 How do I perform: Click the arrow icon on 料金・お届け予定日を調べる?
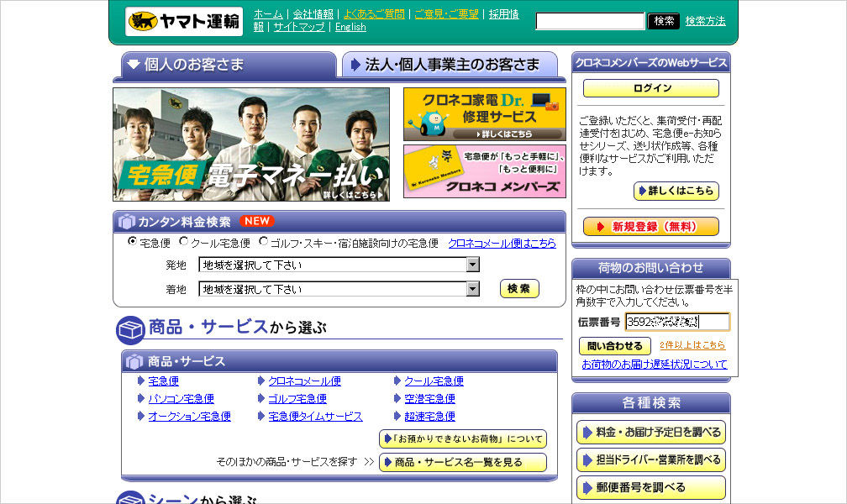pos(587,433)
